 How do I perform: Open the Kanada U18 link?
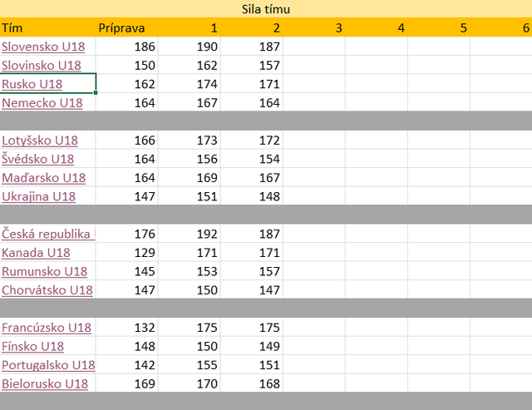click(x=36, y=253)
